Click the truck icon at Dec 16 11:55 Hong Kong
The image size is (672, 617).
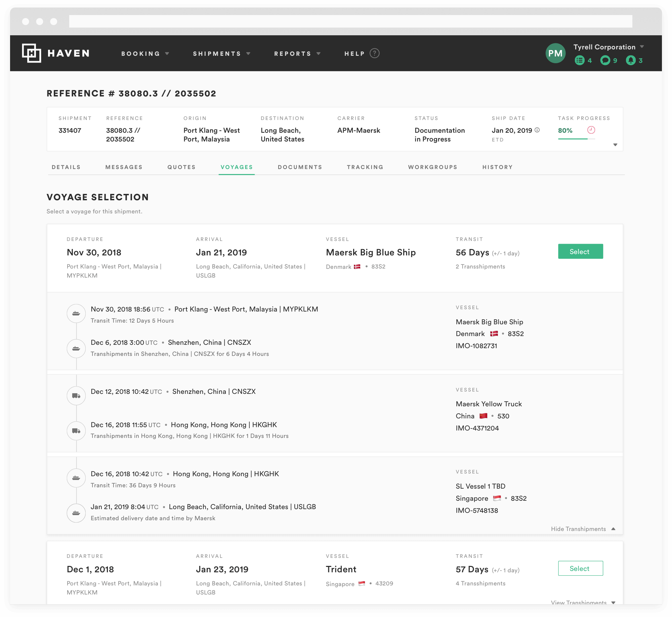tap(76, 431)
